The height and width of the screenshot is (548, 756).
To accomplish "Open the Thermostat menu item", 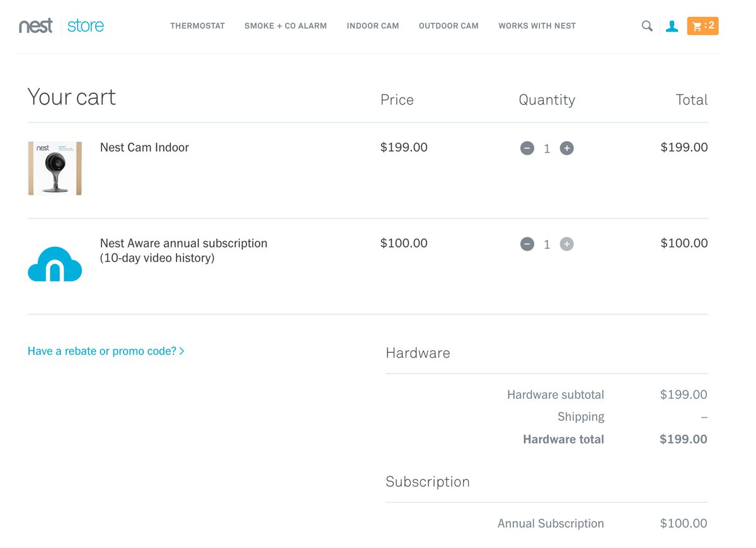I will tap(197, 26).
